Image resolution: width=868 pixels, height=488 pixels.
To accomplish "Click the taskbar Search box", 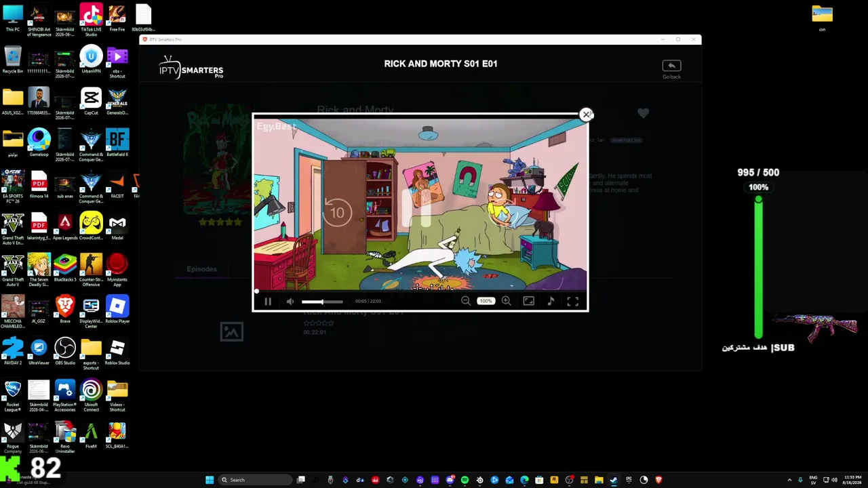I will pos(256,480).
